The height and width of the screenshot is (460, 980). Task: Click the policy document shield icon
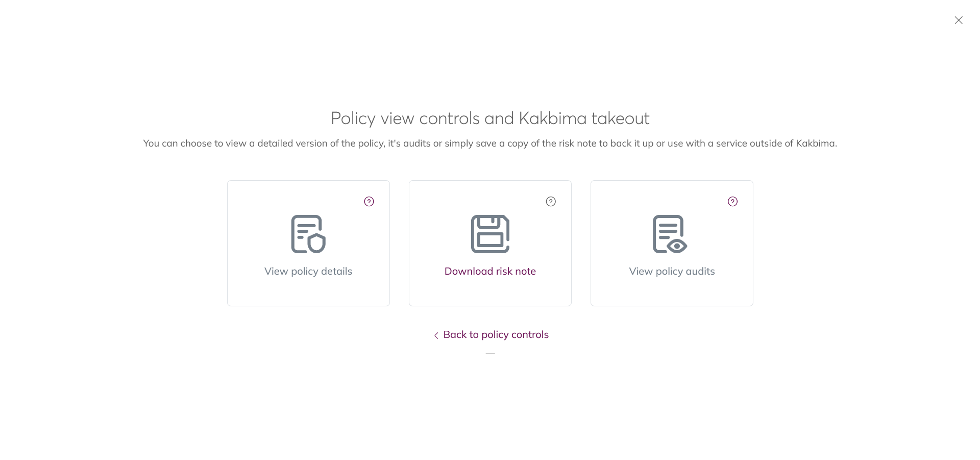[308, 234]
